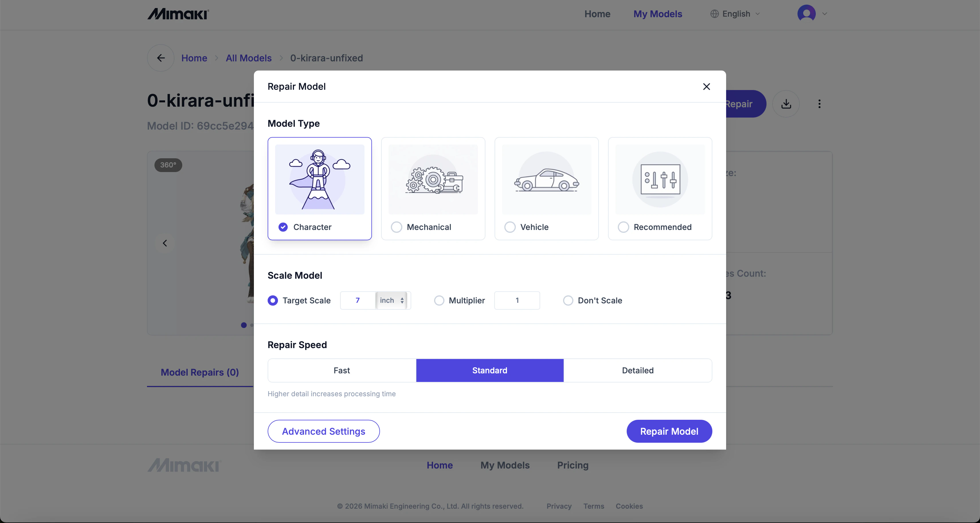The image size is (980, 523).
Task: Click the Vehicle car illustration
Action: [x=546, y=179]
